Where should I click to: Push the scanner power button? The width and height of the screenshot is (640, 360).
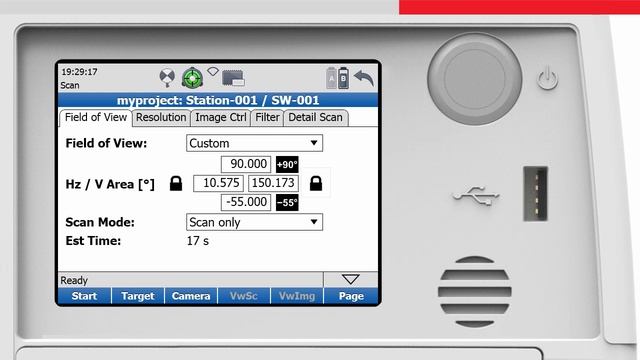(547, 79)
